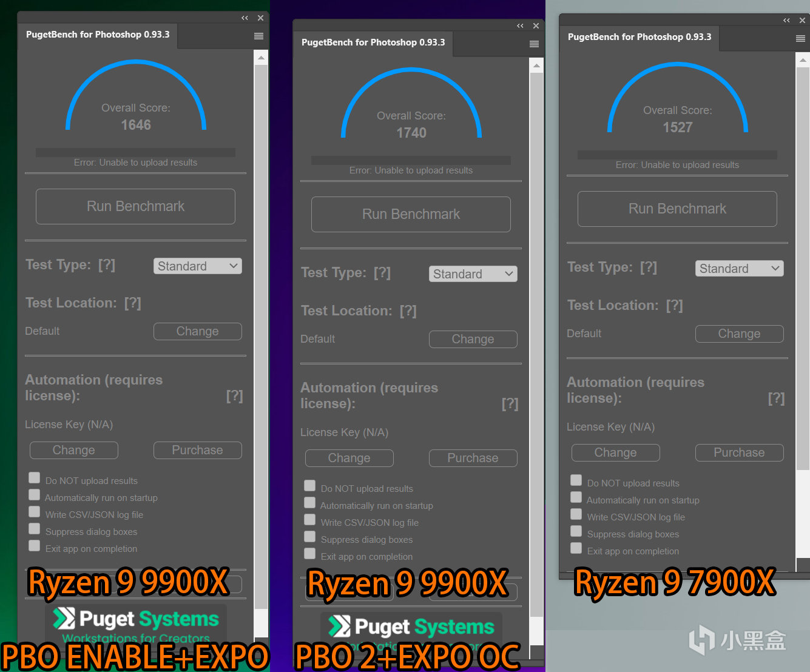Image resolution: width=810 pixels, height=672 pixels.
Task: Change test location in 1740-score panel
Action: (473, 339)
